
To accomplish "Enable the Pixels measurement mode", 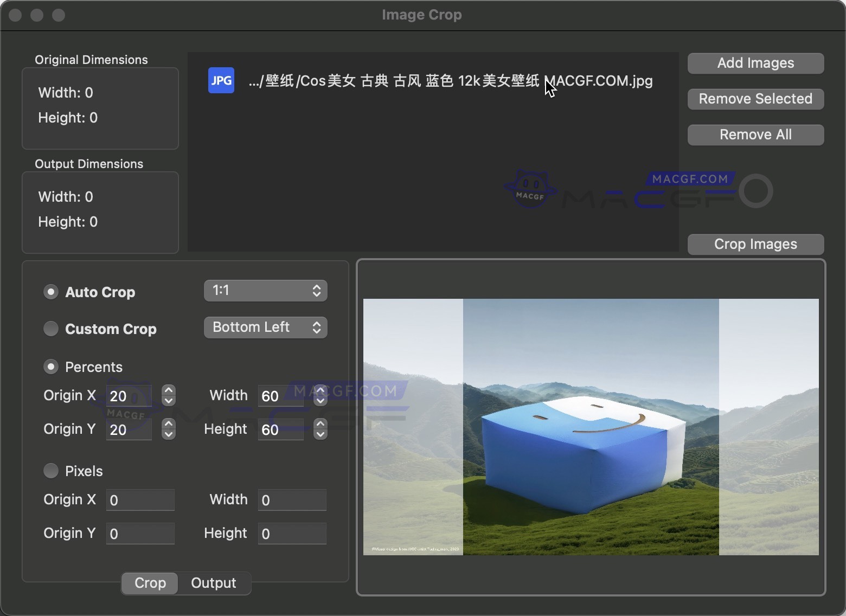I will coord(51,471).
